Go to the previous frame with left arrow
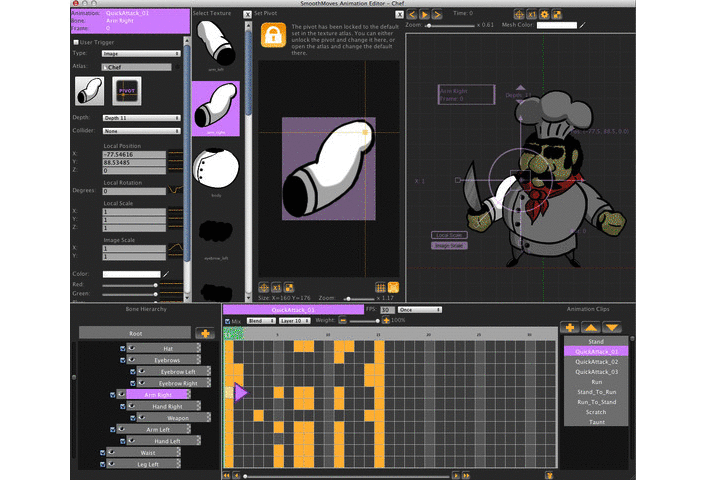The image size is (706, 480). pos(412,15)
